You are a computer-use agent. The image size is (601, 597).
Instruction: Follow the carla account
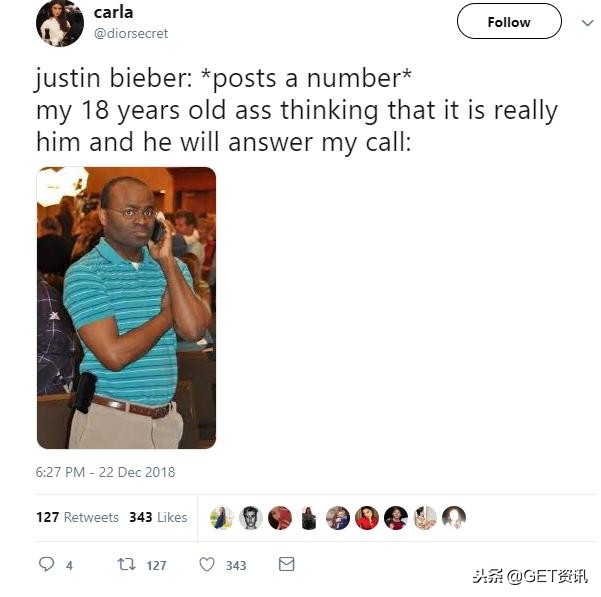coord(509,21)
